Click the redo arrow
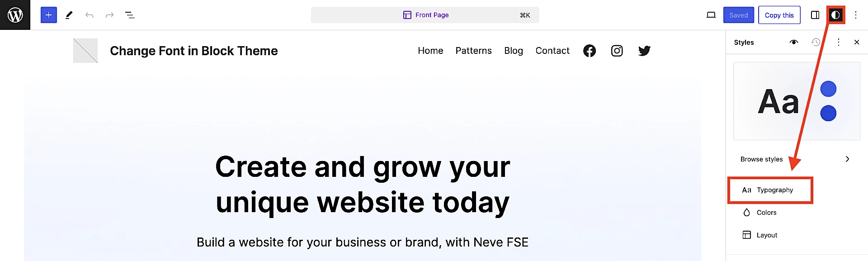Screen dimensions: 868x261 [x=109, y=15]
